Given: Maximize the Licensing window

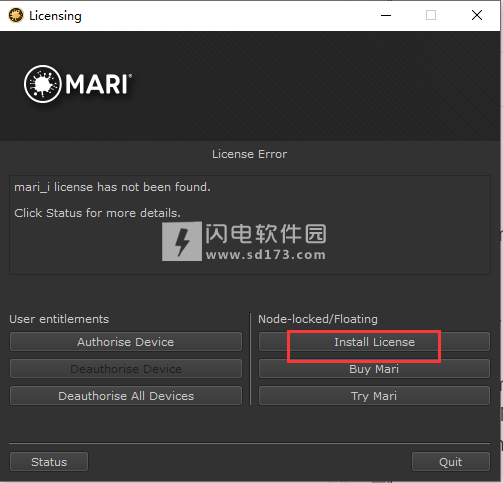Looking at the screenshot, I should tap(431, 15).
